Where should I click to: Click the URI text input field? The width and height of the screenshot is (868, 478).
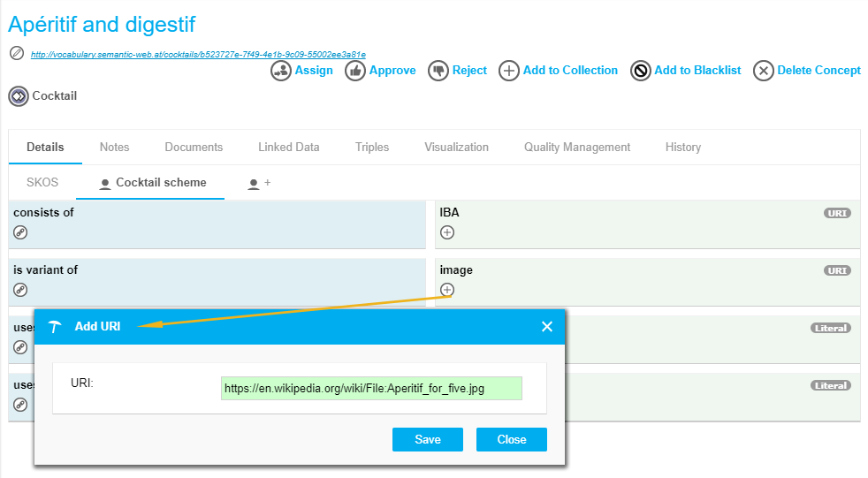pyautogui.click(x=371, y=388)
